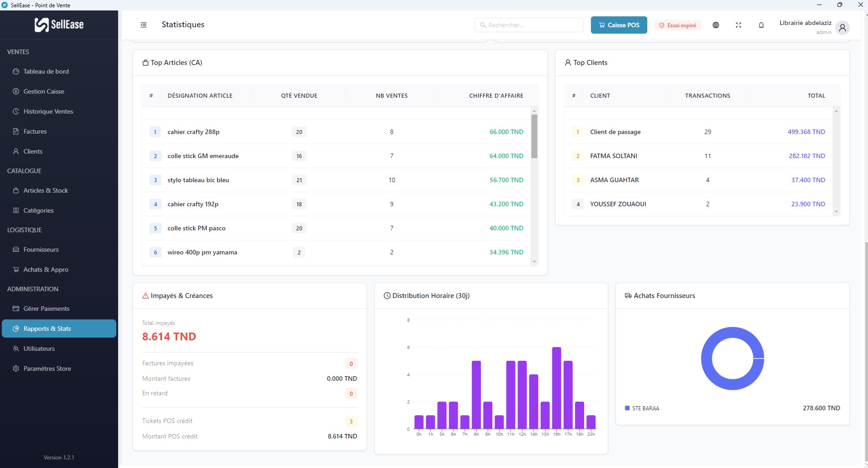
Task: Click the SellEase logo
Action: point(59,25)
